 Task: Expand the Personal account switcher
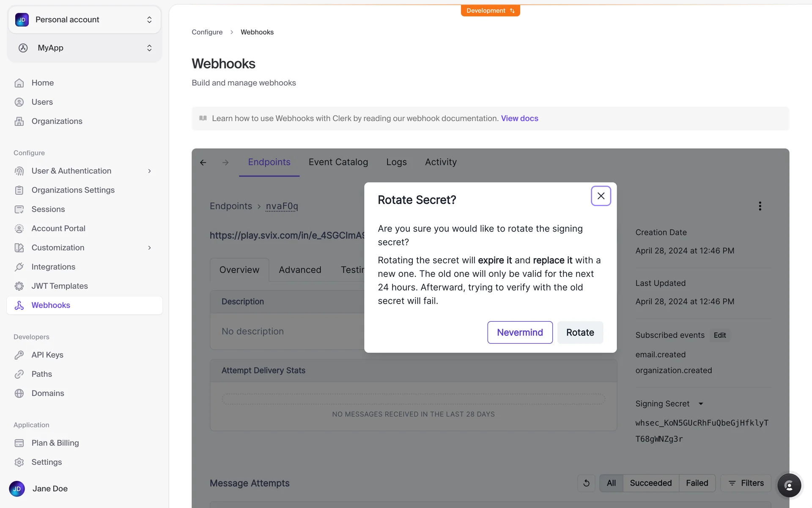tap(85, 20)
